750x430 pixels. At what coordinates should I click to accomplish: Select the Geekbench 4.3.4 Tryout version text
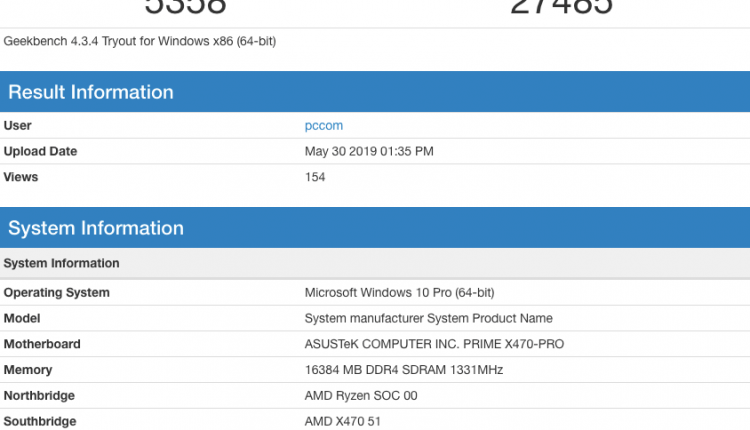140,41
